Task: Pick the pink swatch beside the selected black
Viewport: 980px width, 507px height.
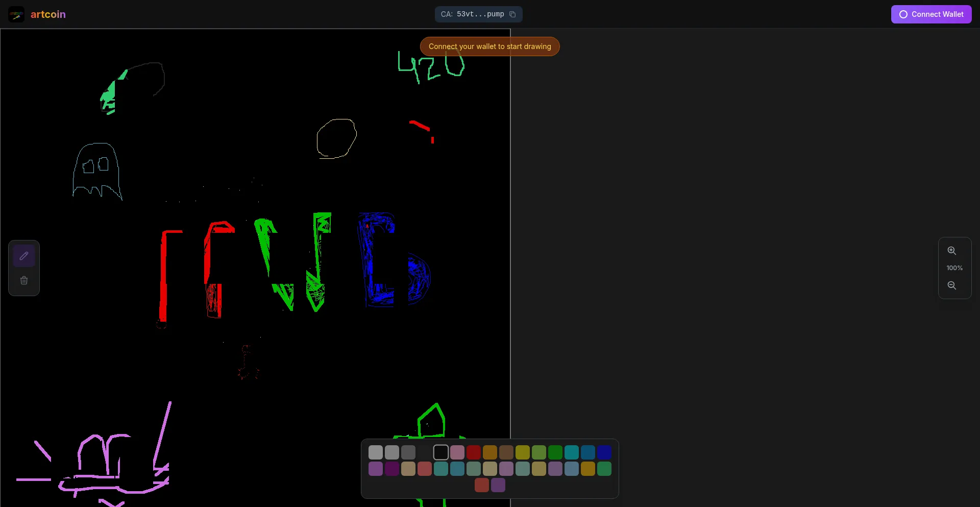Action: point(457,452)
